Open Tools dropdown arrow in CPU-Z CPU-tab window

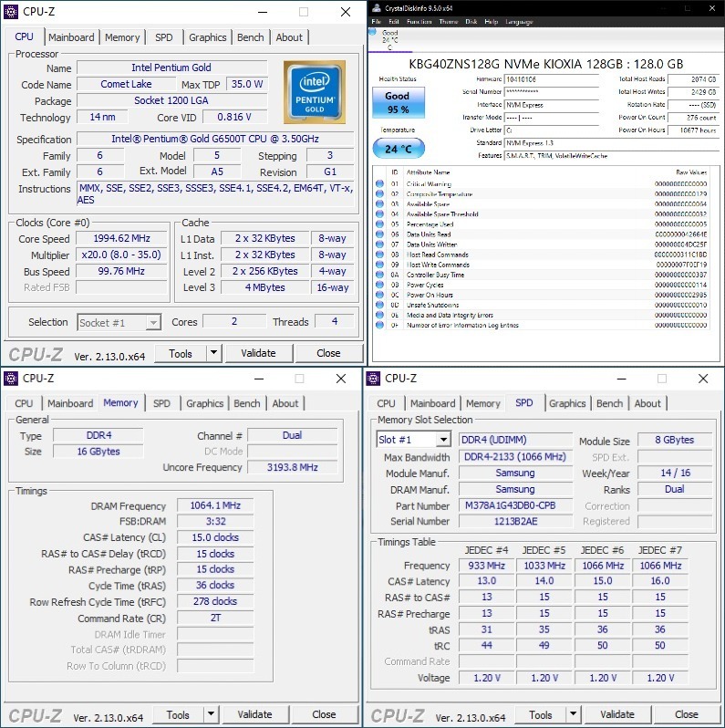[x=213, y=353]
